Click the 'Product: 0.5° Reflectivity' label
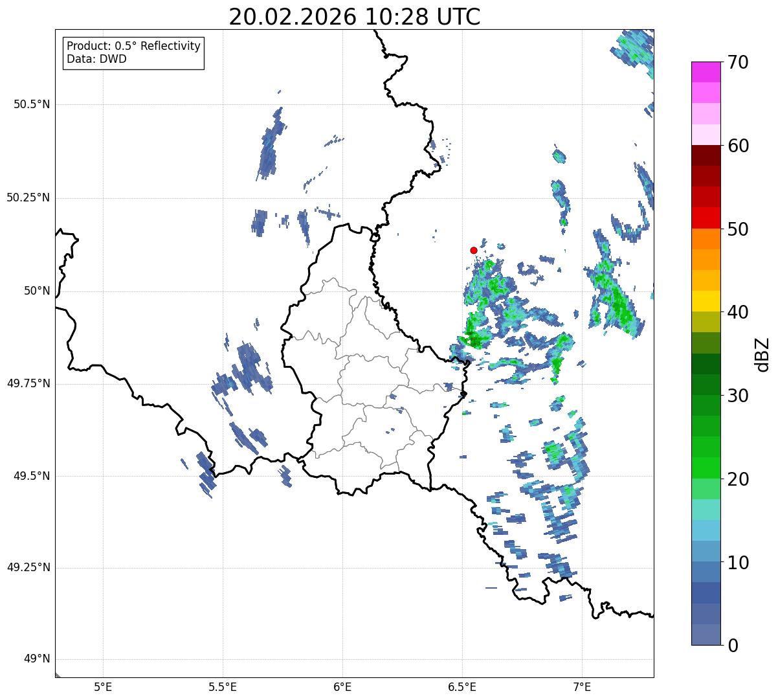The image size is (778, 700). tap(134, 47)
